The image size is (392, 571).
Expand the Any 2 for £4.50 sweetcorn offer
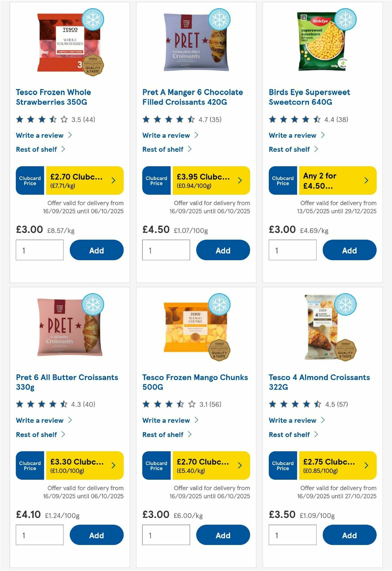tap(367, 180)
